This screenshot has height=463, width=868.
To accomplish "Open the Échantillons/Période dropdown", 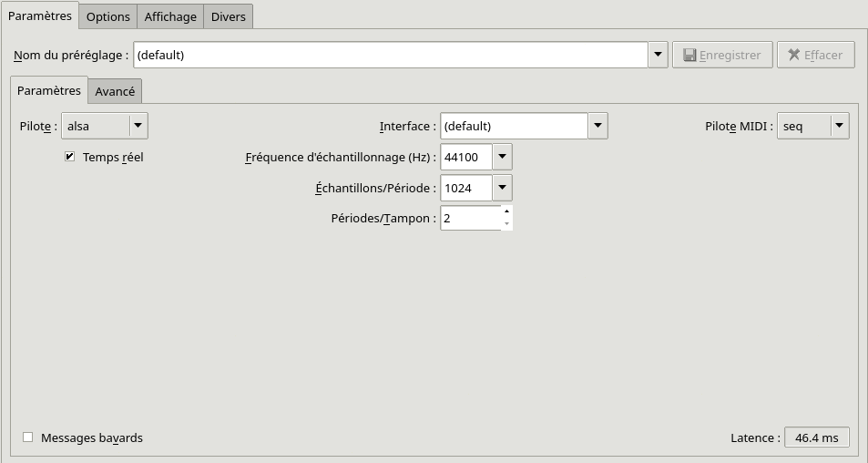I will click(503, 188).
